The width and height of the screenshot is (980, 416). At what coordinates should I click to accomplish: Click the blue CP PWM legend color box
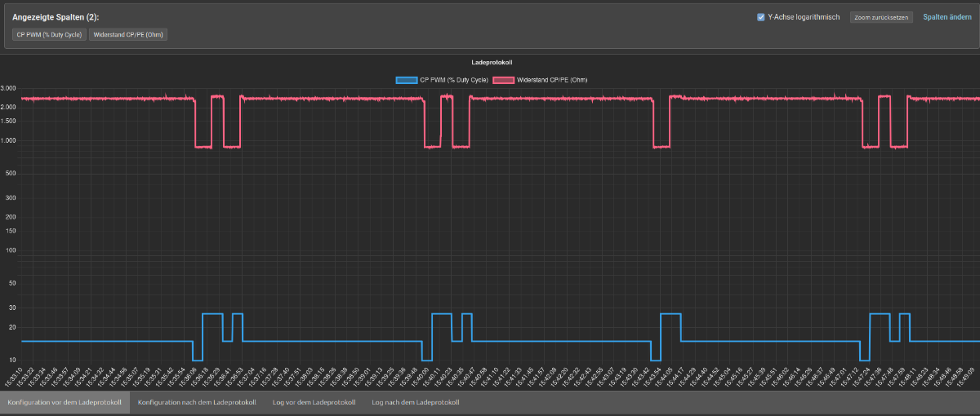[x=405, y=80]
